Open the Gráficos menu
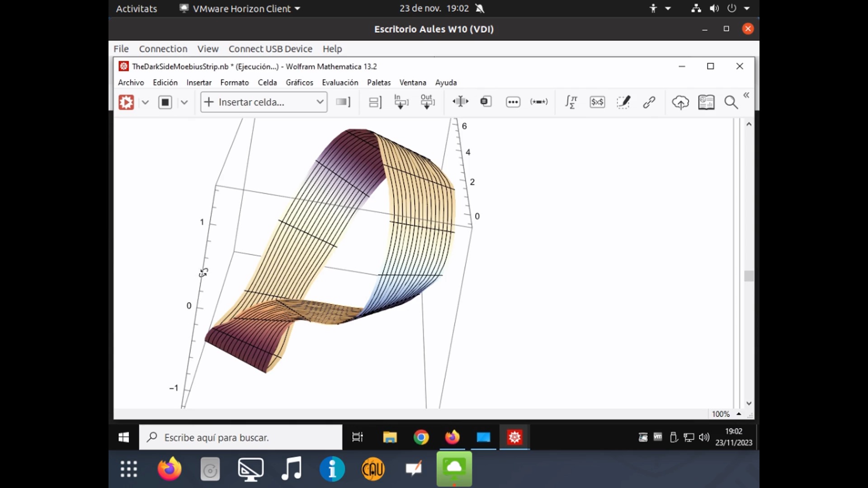 click(299, 82)
